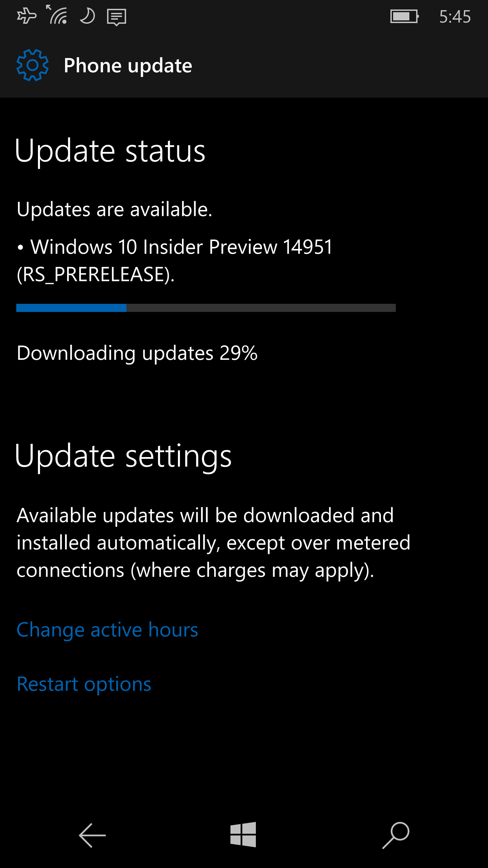Tap the airplane mode status icon

pos(27,16)
